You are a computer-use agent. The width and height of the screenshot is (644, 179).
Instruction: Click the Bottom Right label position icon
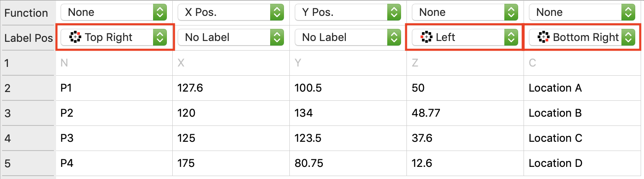pyautogui.click(x=543, y=38)
